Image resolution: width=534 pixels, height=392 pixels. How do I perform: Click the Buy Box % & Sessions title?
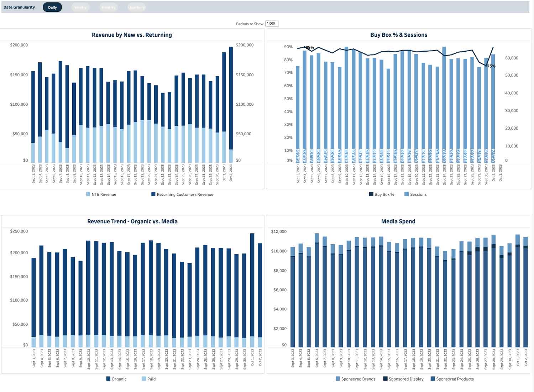point(399,35)
